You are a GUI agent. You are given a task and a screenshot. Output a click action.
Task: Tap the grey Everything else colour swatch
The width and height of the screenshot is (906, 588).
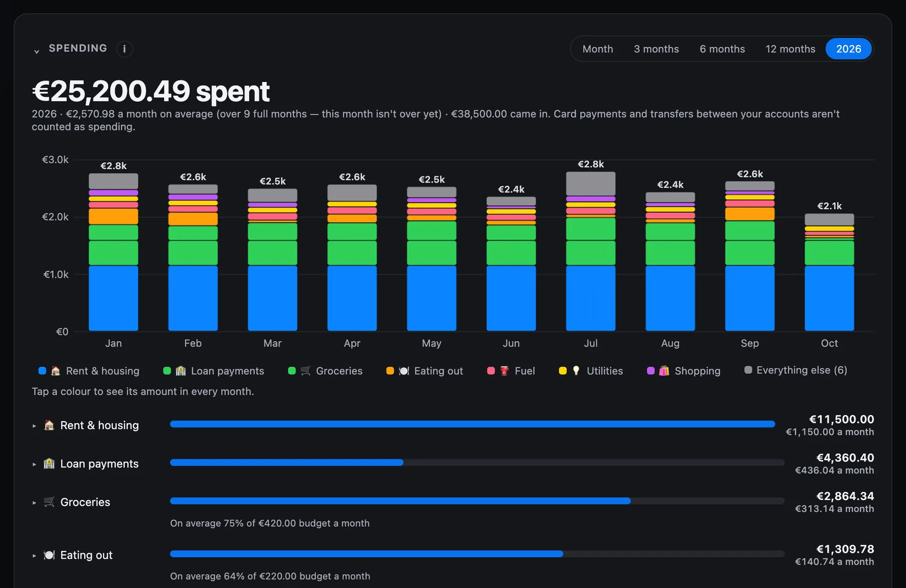coord(748,370)
